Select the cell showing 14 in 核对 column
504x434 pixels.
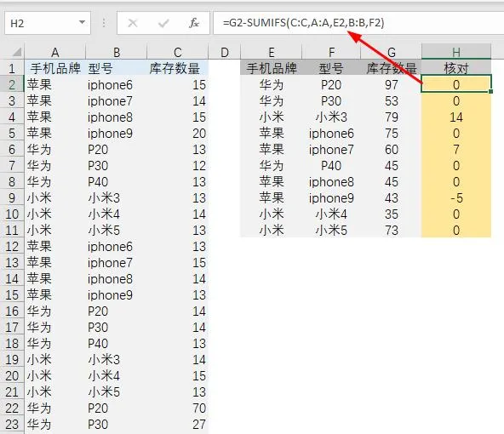click(x=456, y=117)
